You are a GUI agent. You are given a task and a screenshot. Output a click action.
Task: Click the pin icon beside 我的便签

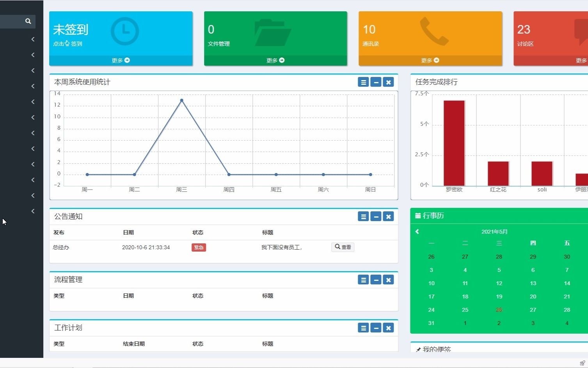coord(418,350)
